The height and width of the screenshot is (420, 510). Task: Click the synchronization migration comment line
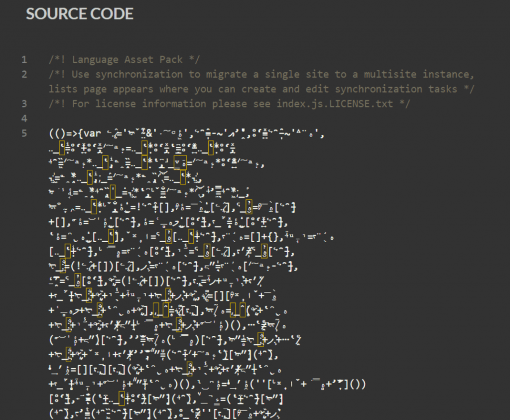click(249, 74)
